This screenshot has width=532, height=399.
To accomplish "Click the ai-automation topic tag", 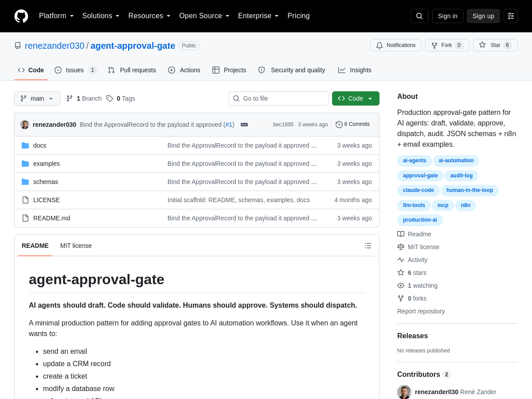I will 456,160.
